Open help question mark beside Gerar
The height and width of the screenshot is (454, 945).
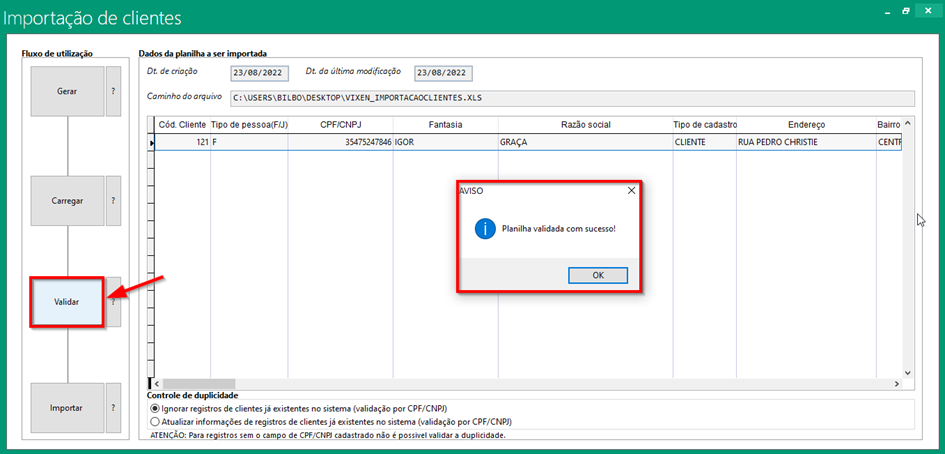click(x=114, y=91)
